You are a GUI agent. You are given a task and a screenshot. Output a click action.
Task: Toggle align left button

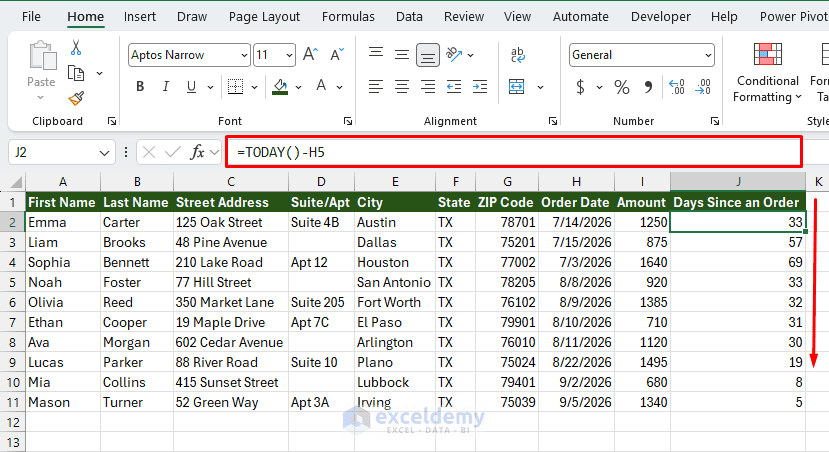click(x=376, y=86)
